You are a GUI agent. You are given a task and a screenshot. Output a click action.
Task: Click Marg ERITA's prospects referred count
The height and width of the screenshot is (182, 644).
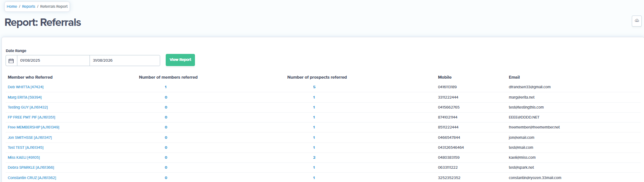(x=314, y=97)
